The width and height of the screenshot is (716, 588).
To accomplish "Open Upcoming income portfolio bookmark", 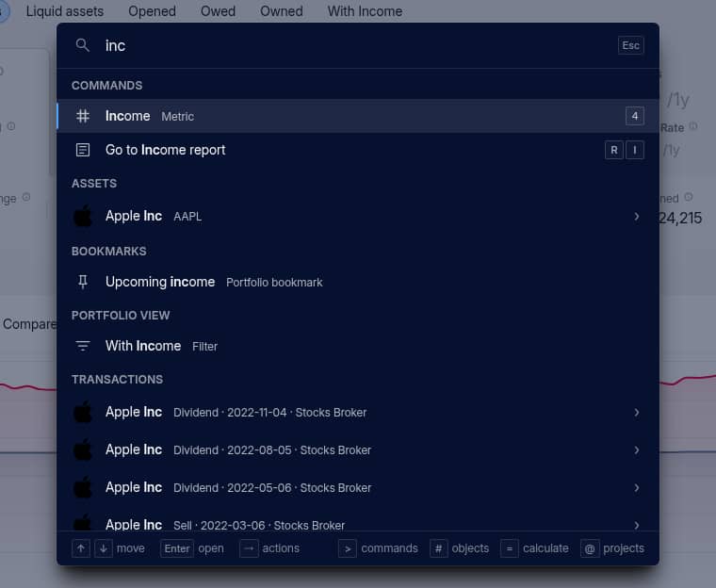I will point(358,282).
